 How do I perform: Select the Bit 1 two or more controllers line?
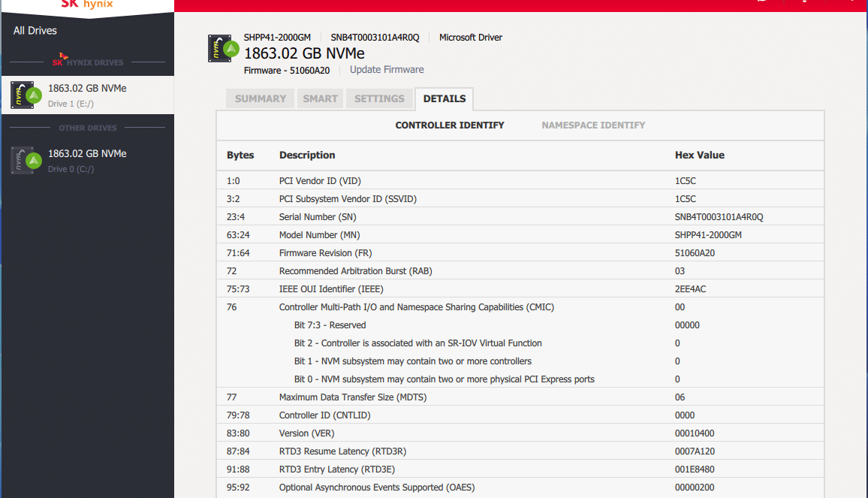(x=412, y=361)
